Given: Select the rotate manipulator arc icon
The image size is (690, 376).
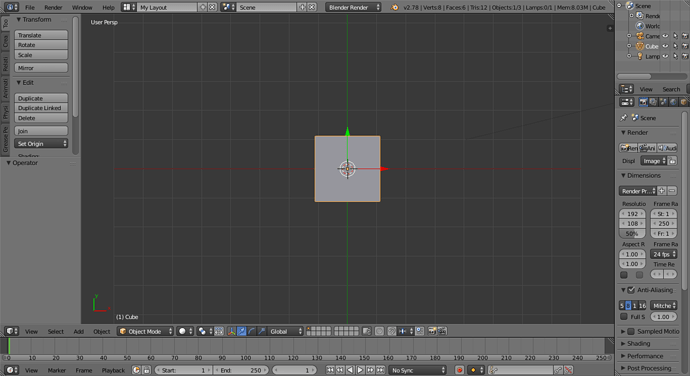Looking at the screenshot, I should [x=252, y=331].
